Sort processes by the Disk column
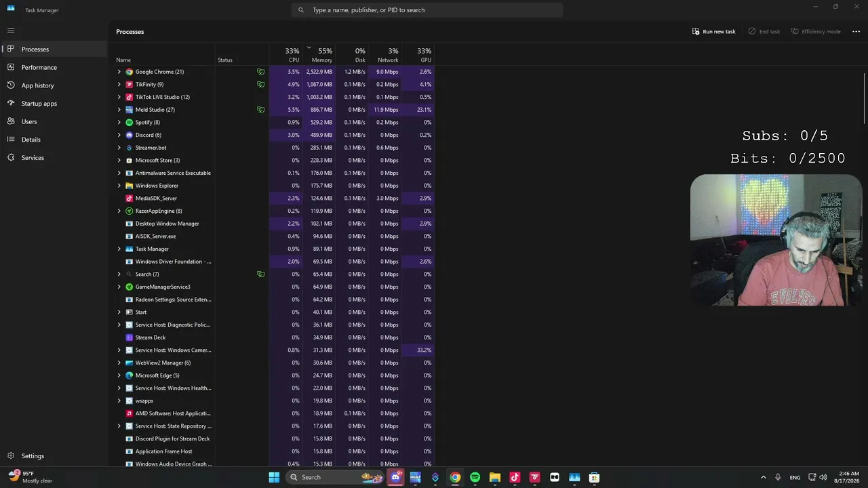This screenshot has height=488, width=868. 352,55
